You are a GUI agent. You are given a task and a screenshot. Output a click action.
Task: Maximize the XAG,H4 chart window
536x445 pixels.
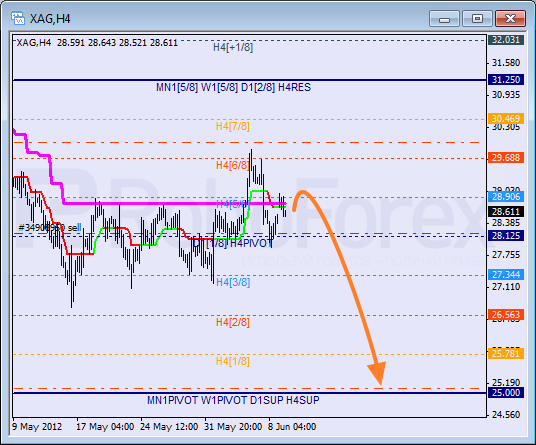pos(477,18)
